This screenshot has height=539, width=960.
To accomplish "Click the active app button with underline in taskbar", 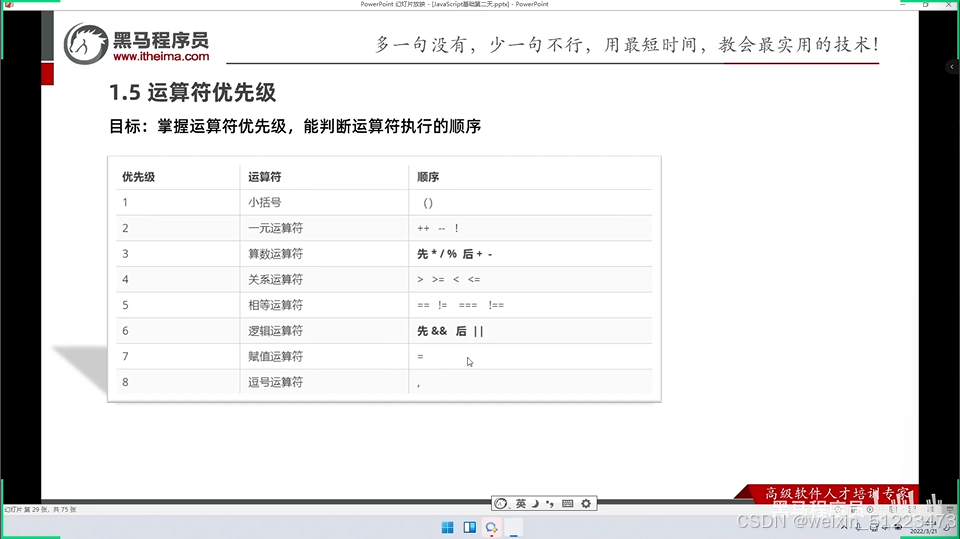I will (514, 527).
